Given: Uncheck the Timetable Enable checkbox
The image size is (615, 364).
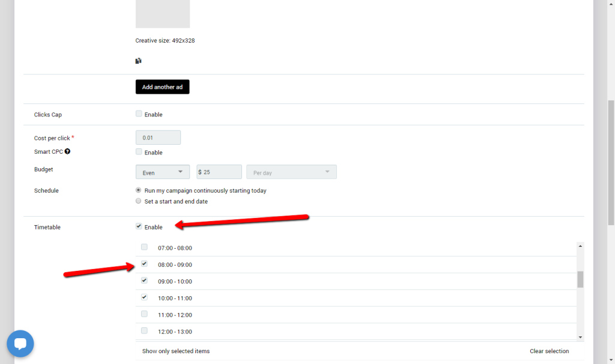Looking at the screenshot, I should pos(139,226).
